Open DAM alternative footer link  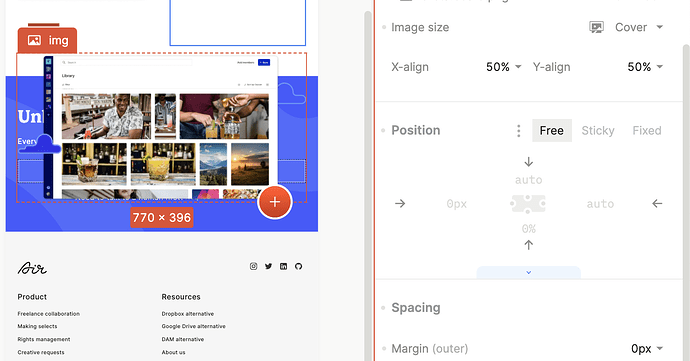(x=183, y=339)
